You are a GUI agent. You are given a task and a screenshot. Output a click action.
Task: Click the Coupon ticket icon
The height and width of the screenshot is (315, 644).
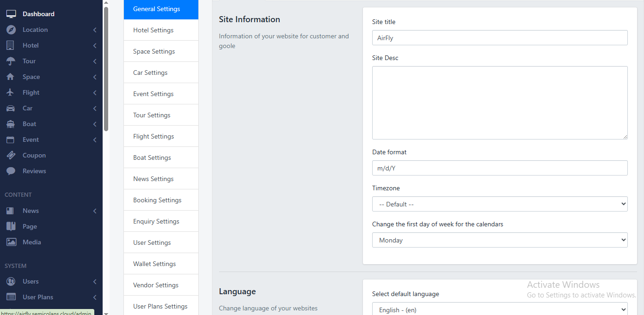[x=11, y=155]
